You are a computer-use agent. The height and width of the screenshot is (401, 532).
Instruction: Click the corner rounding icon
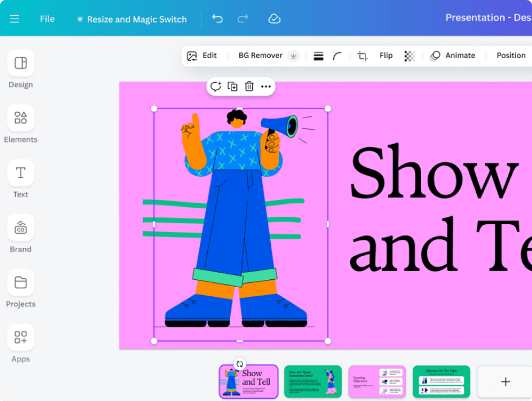click(337, 56)
